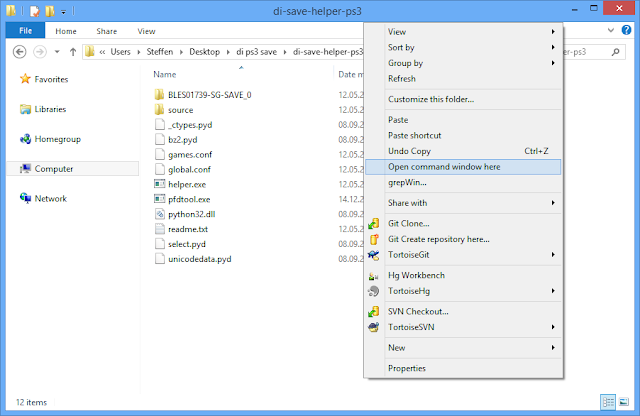
Task: Open the File ribbon tab
Action: [x=26, y=31]
